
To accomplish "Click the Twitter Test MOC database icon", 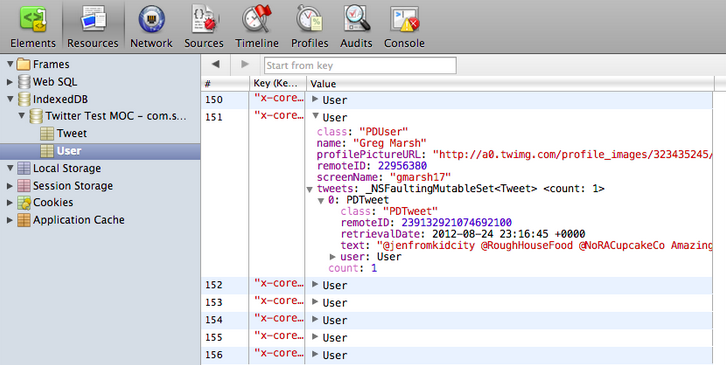I will (36, 116).
